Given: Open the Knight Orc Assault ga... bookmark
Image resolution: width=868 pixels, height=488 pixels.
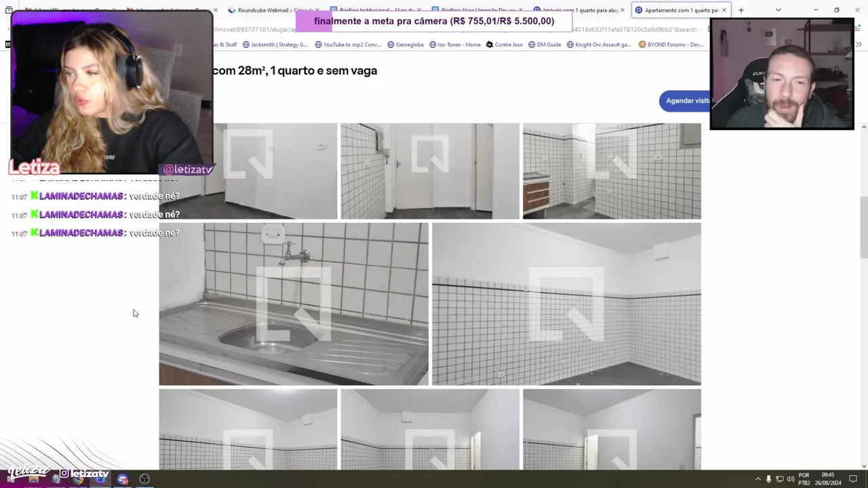Looking at the screenshot, I should point(599,45).
